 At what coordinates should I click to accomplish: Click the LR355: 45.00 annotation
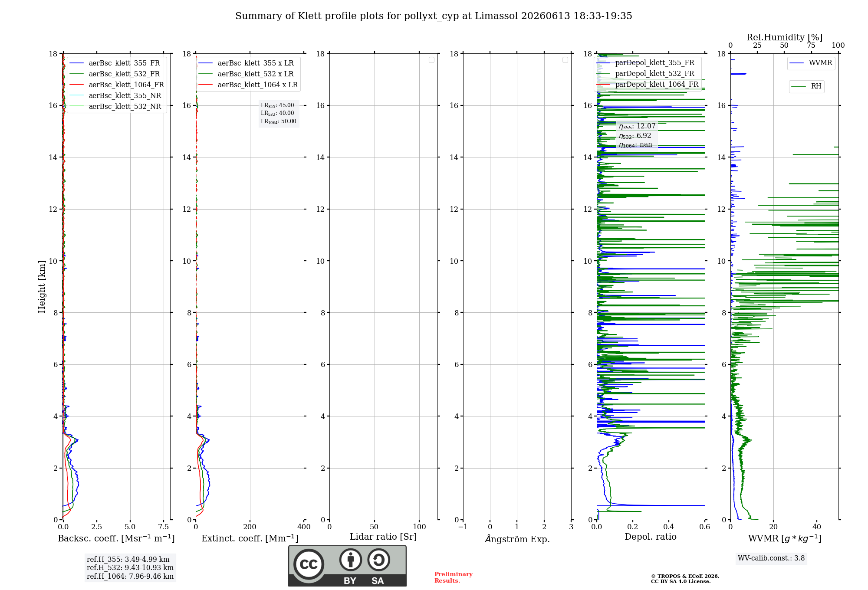pyautogui.click(x=277, y=105)
